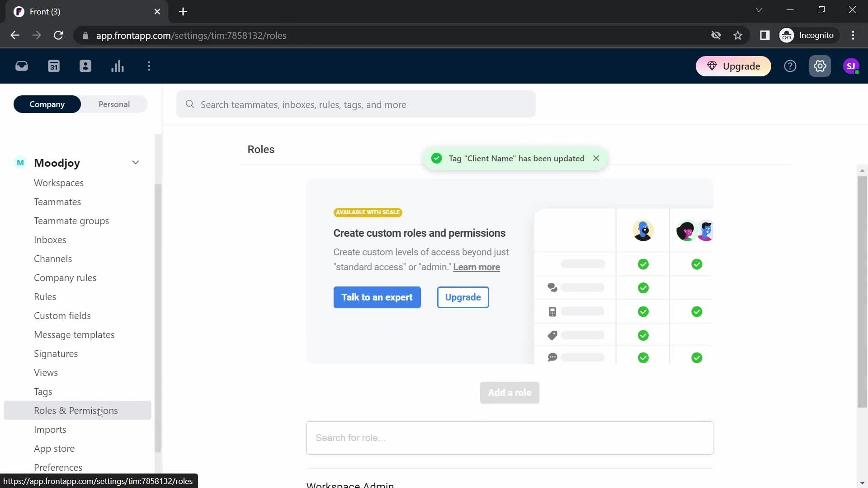
Task: Switch to Personal settings tab
Action: 114,103
